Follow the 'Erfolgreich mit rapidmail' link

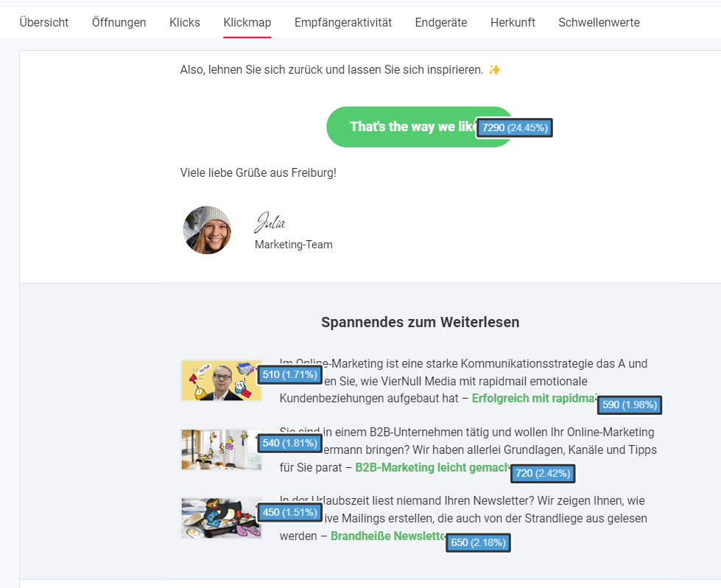coord(532,399)
